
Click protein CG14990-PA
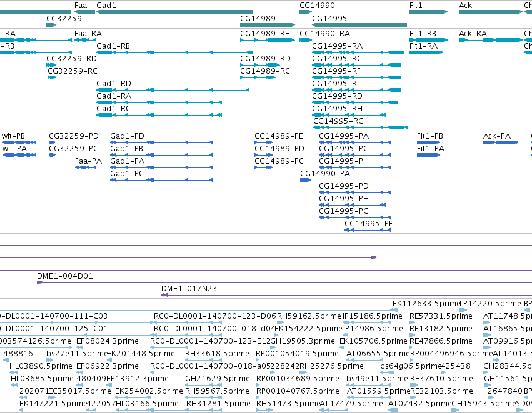pyautogui.click(x=306, y=180)
